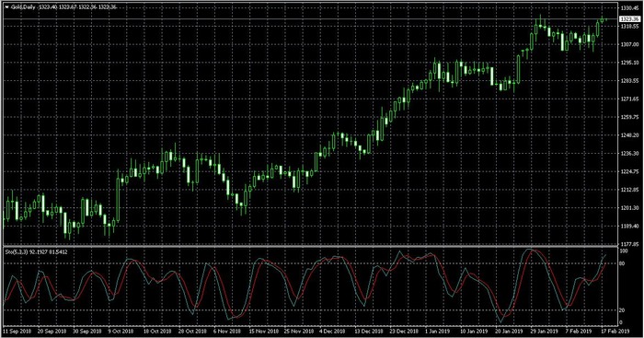Click the stochastic scale 100 label

(623, 251)
